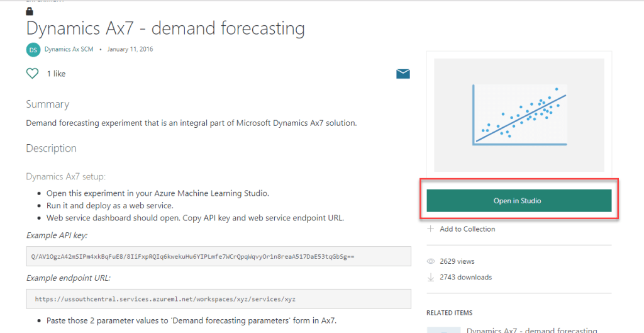This screenshot has width=644, height=333.
Task: Click the bullet 'Paste those 2 parameter values'
Action: [x=191, y=320]
